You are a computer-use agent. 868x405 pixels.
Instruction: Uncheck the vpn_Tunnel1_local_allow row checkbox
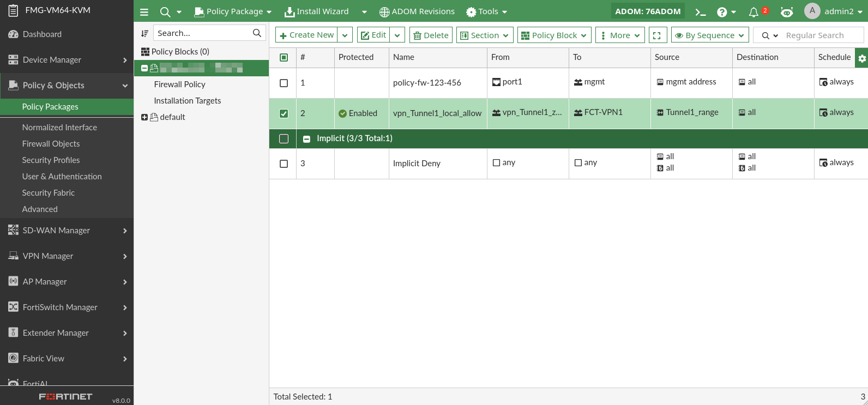pos(284,113)
